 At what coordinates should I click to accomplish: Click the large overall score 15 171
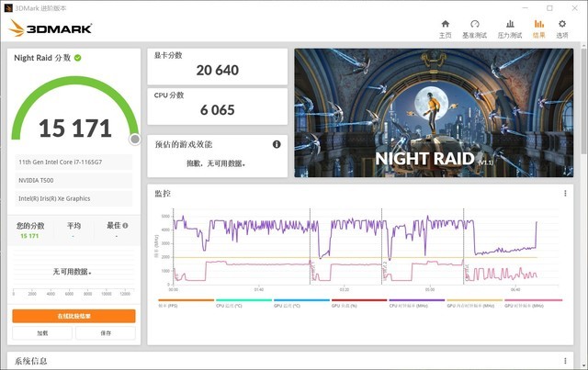75,129
